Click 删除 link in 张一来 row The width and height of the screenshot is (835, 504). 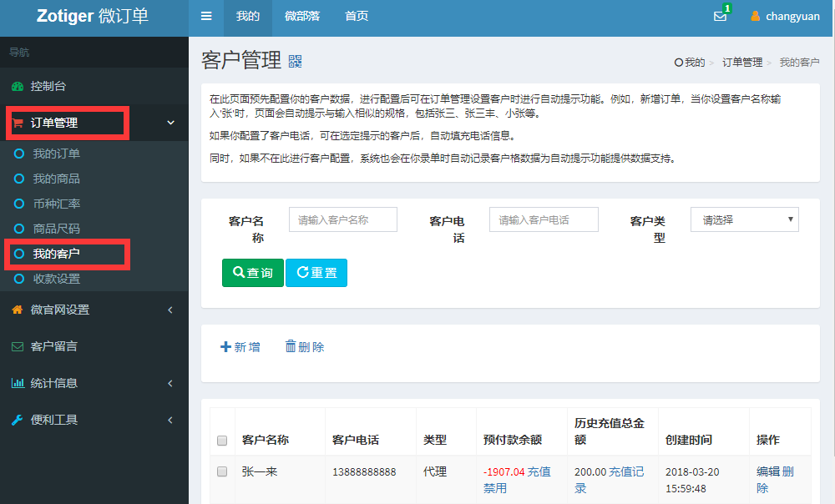776,480
